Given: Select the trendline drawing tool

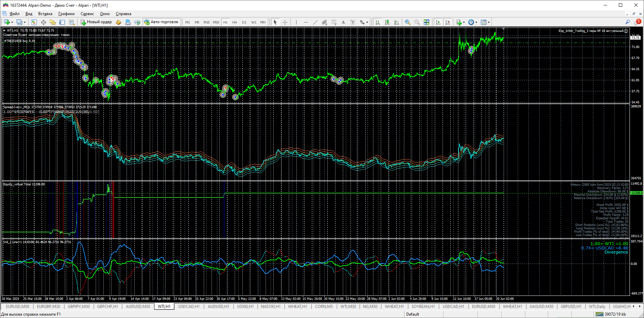Looking at the screenshot, I should point(315,22).
